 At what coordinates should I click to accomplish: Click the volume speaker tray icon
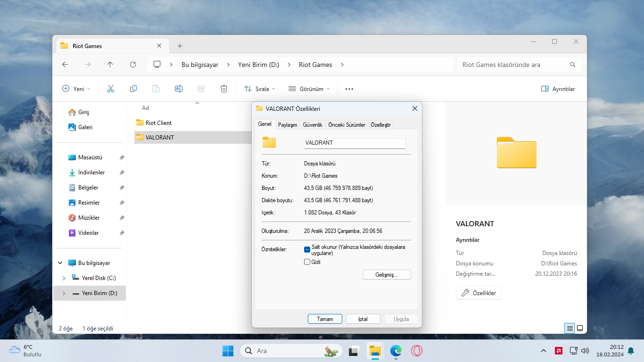pyautogui.click(x=585, y=351)
